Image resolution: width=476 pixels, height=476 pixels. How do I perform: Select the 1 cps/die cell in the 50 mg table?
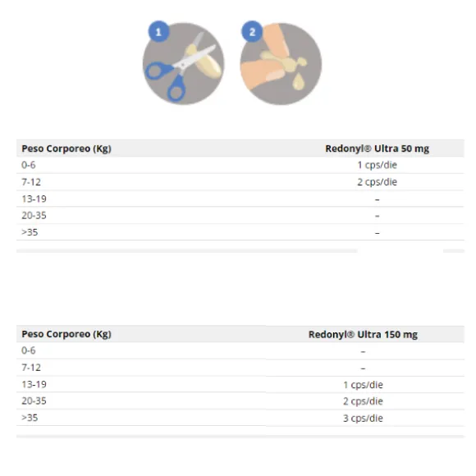[x=377, y=165]
